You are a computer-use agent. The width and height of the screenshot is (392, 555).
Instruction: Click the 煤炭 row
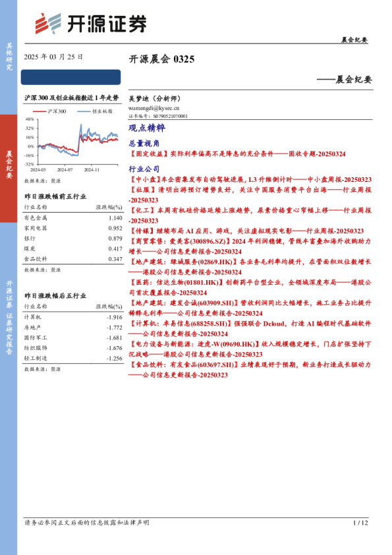(73, 249)
